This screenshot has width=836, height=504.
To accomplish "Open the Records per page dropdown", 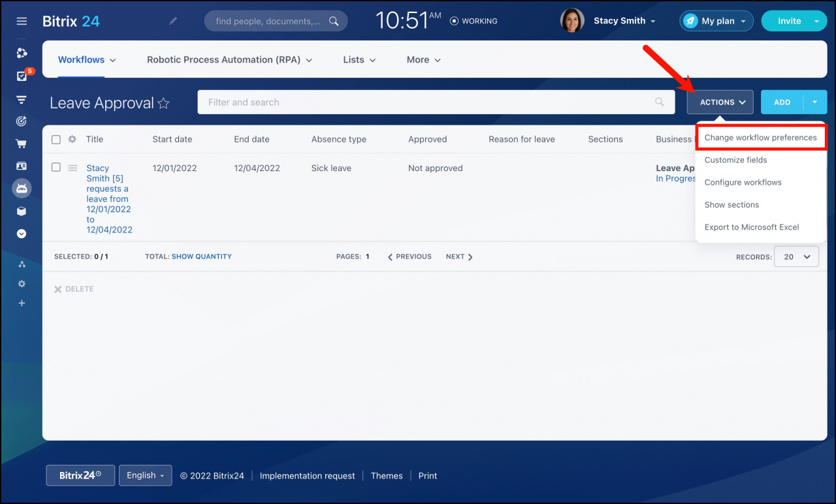I will click(x=796, y=257).
